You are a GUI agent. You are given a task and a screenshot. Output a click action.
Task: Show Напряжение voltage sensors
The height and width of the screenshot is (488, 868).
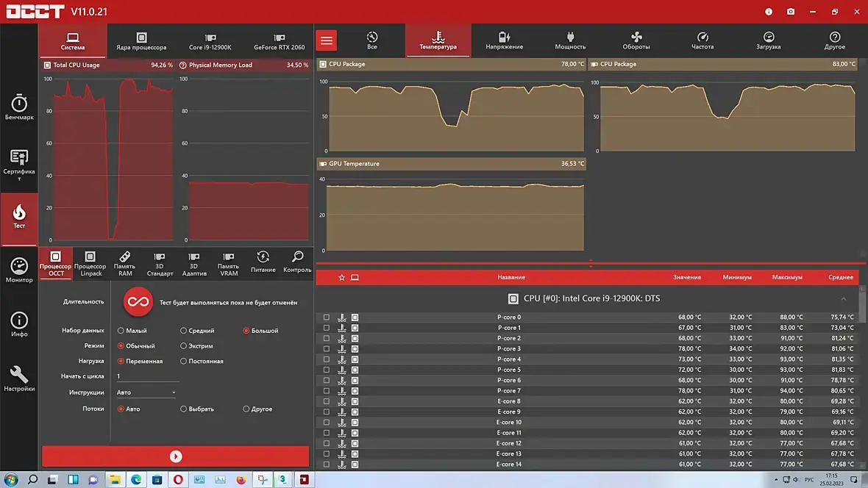[504, 40]
